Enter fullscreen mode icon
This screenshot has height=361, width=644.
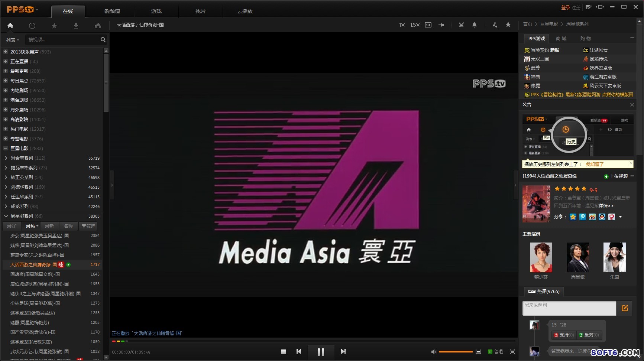tap(512, 351)
